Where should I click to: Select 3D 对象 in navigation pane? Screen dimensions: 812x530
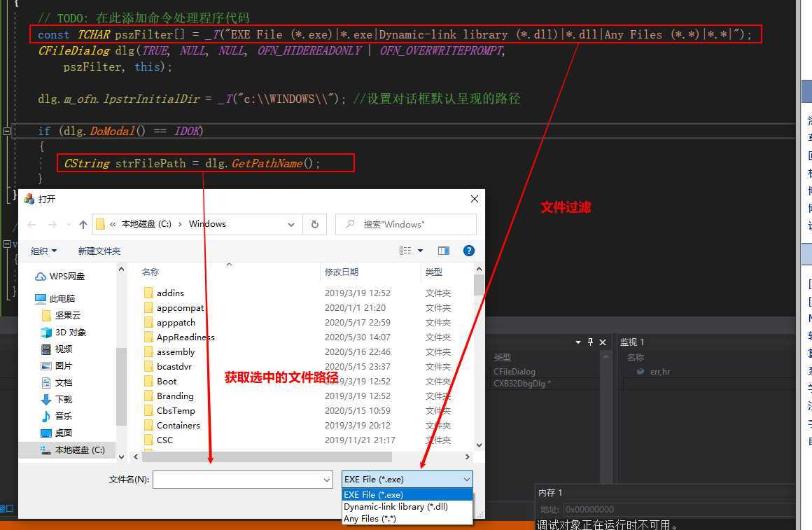click(x=63, y=332)
